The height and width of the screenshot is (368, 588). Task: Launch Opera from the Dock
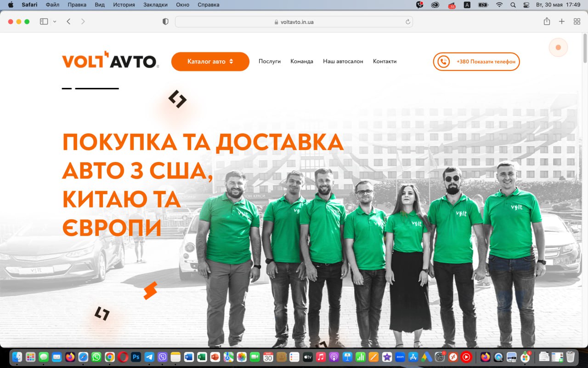pyautogui.click(x=123, y=357)
